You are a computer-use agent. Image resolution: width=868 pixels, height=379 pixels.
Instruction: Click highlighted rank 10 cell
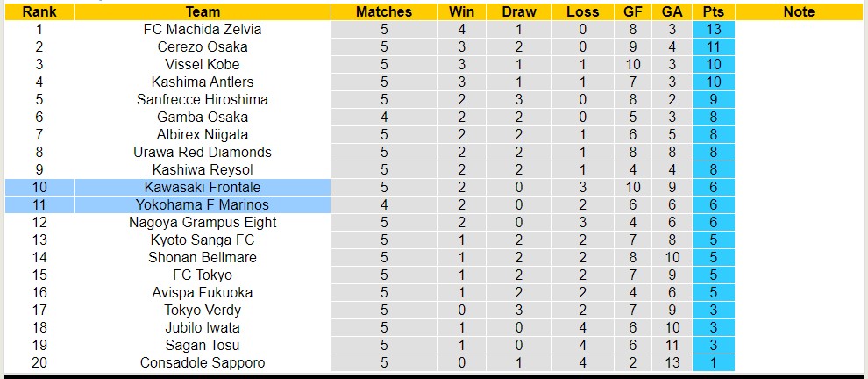(39, 187)
